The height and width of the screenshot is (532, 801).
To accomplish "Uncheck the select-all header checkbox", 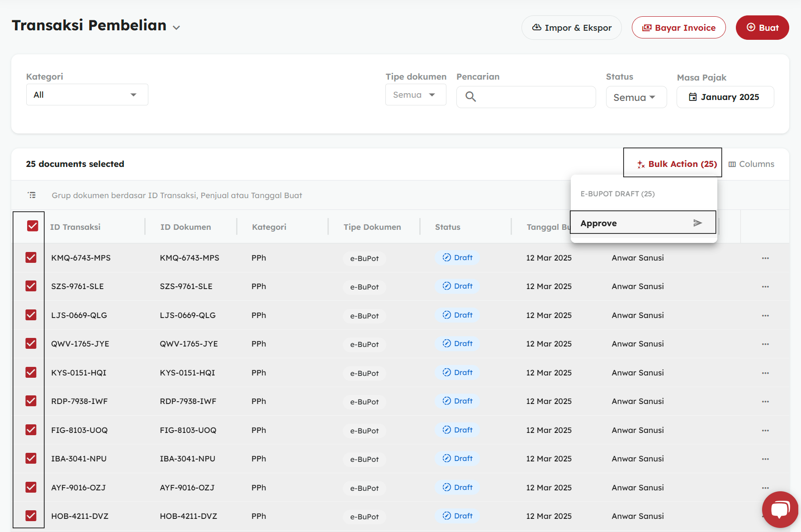I will [x=33, y=226].
